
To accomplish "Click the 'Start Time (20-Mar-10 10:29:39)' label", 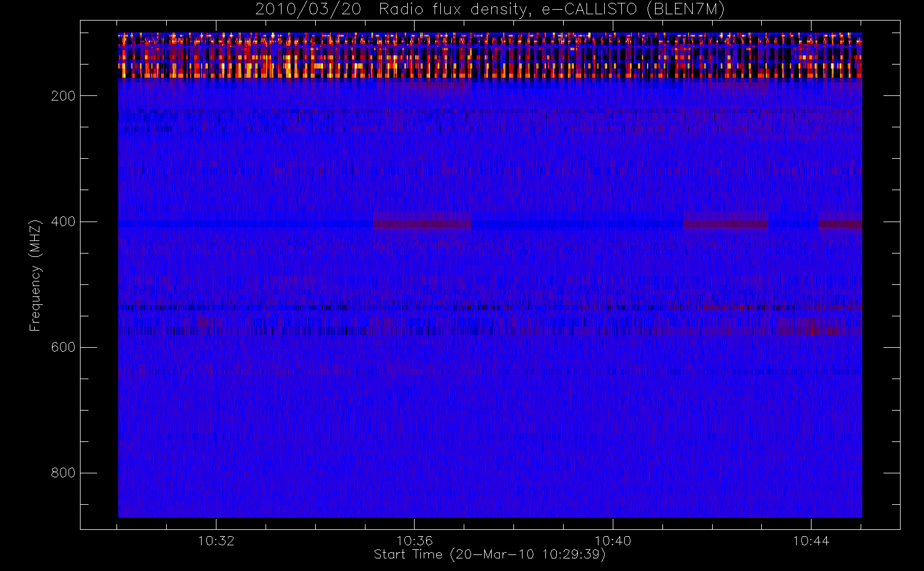I will click(489, 554).
